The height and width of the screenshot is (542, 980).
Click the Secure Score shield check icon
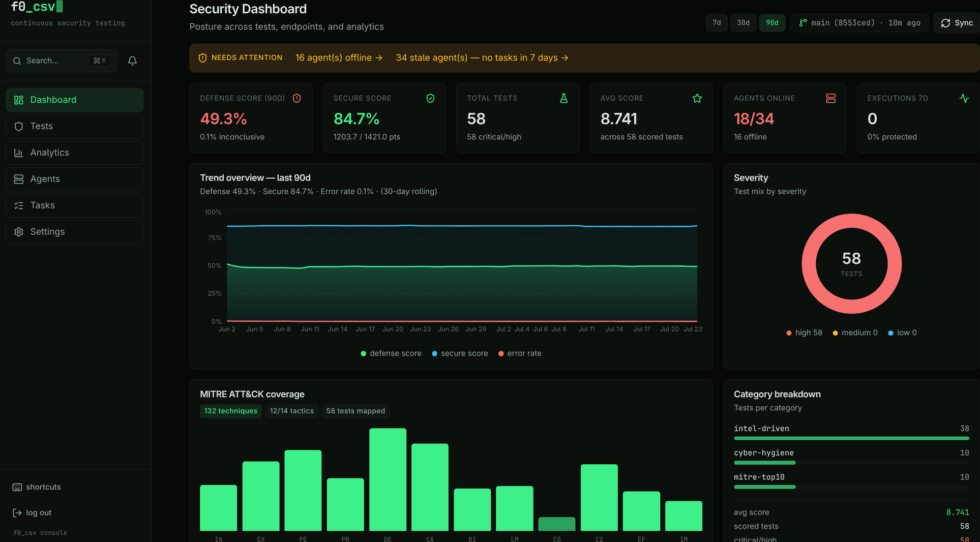[x=430, y=98]
